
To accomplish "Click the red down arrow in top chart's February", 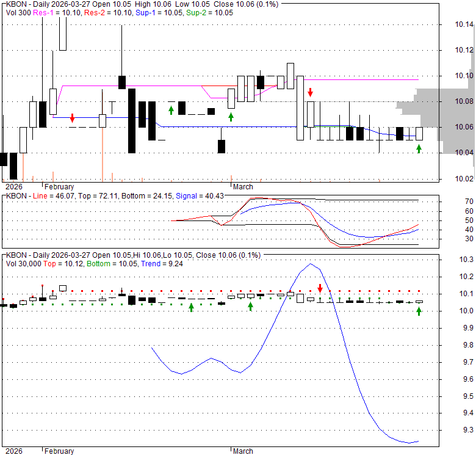I will (x=72, y=118).
